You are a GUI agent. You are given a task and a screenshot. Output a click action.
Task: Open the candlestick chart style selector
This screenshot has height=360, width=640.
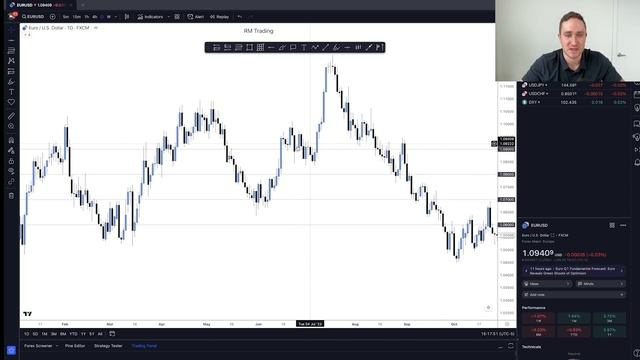127,17
